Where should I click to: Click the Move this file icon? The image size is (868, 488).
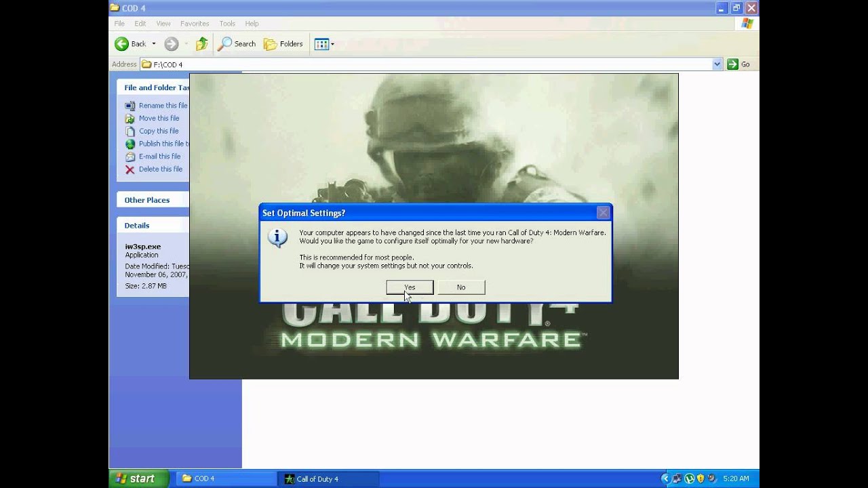click(x=130, y=119)
